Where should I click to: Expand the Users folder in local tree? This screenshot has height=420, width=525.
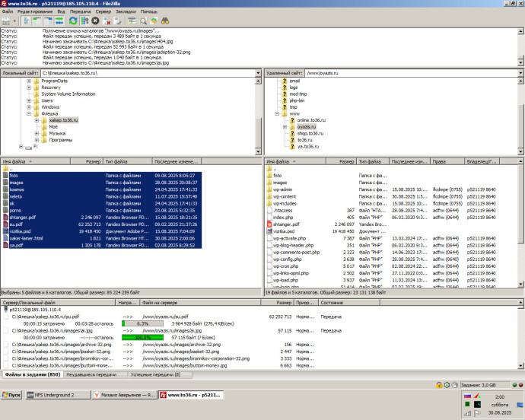click(x=29, y=100)
